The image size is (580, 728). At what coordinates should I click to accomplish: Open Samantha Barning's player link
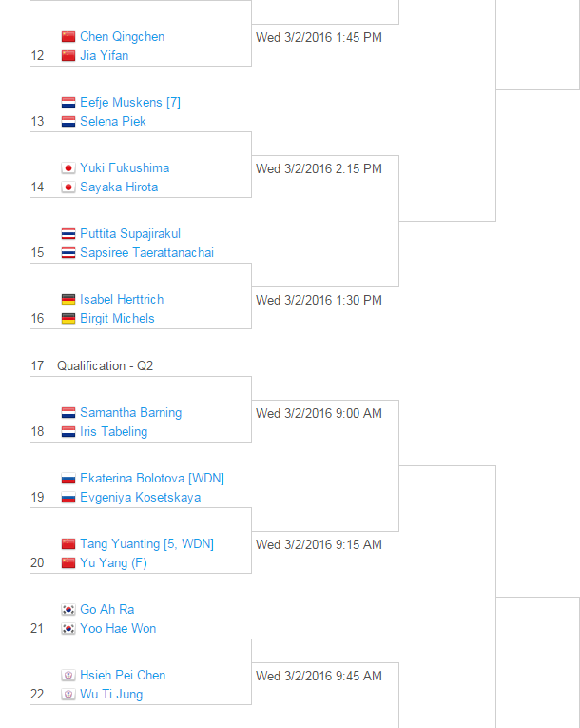(x=130, y=413)
